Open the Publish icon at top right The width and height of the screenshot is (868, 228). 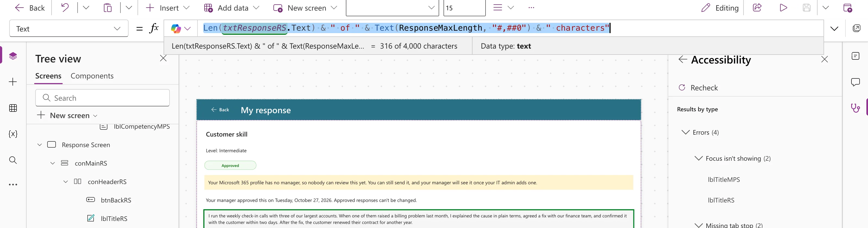tap(848, 8)
